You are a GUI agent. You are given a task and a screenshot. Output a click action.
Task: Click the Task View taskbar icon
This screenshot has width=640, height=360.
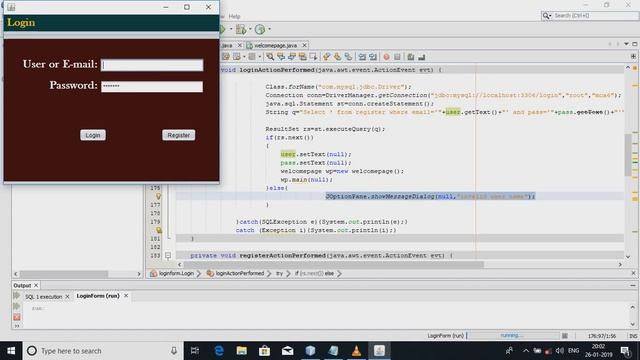click(195, 351)
